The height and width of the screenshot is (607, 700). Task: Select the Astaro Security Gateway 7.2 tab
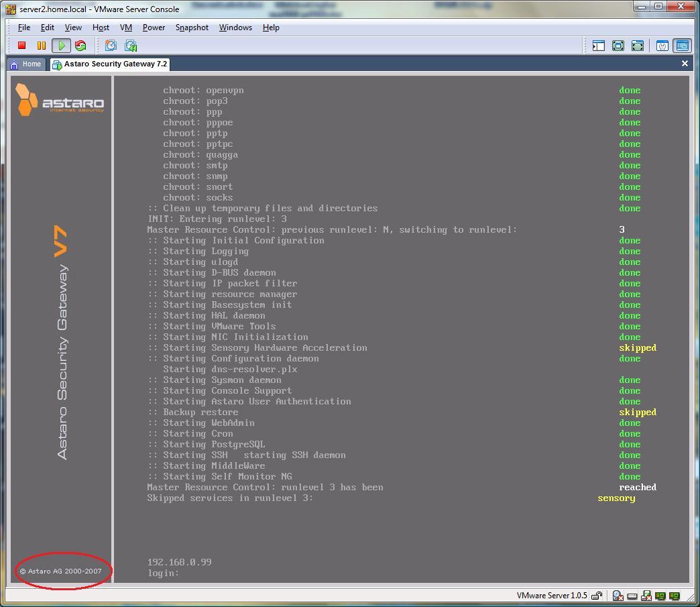point(110,64)
